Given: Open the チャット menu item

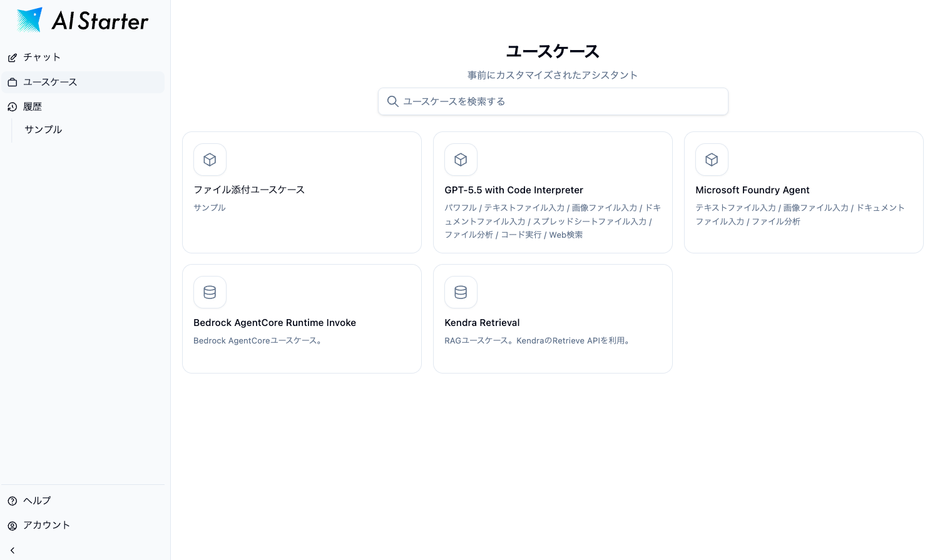Looking at the screenshot, I should coord(83,57).
